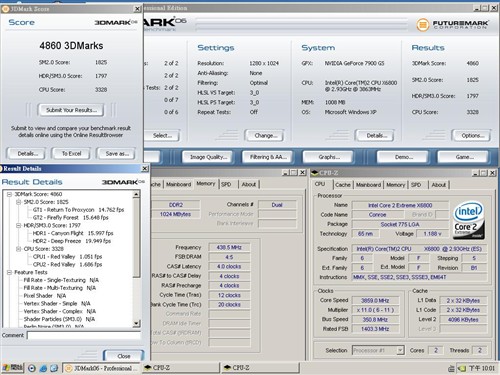Click 4860 3DMarks score text
This screenshot has height=375, width=500.
tap(71, 46)
